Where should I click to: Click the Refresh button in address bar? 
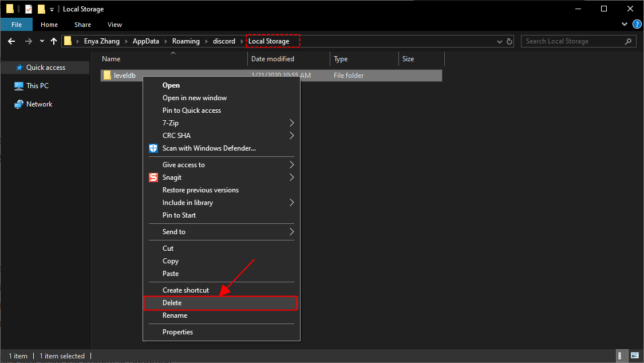pos(509,41)
